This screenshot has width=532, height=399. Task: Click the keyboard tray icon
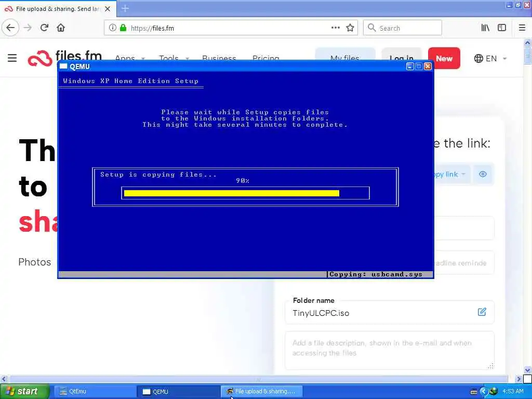coord(474,392)
